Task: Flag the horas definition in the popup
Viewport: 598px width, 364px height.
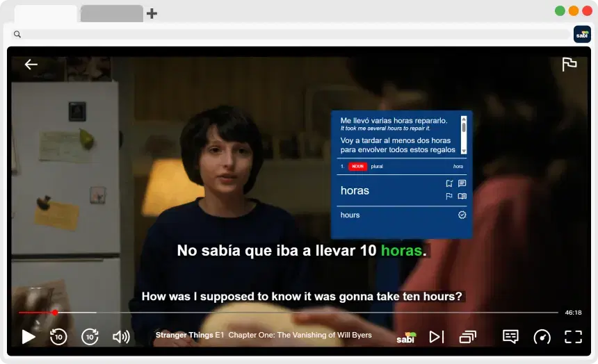Action: (449, 197)
